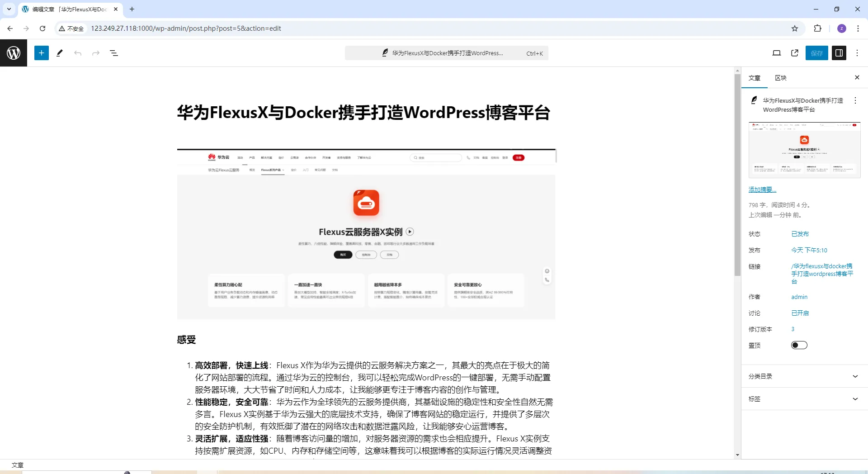This screenshot has width=868, height=474.
Task: Click the 添加摘要 link
Action: [762, 190]
